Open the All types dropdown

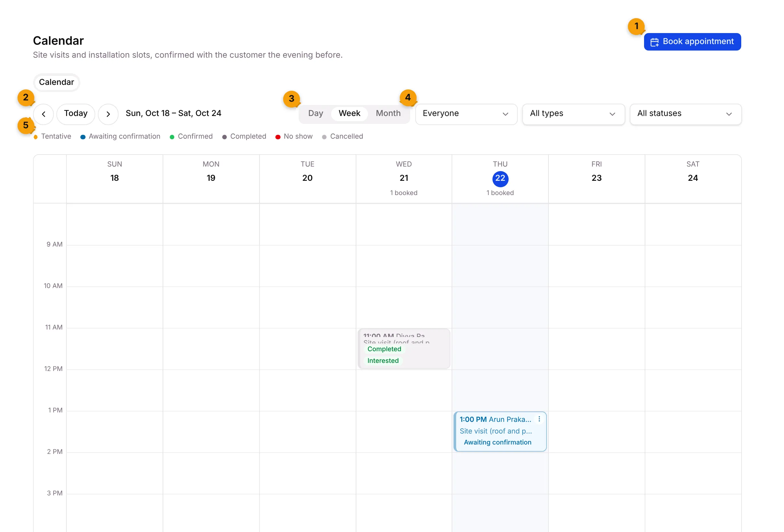[573, 114]
